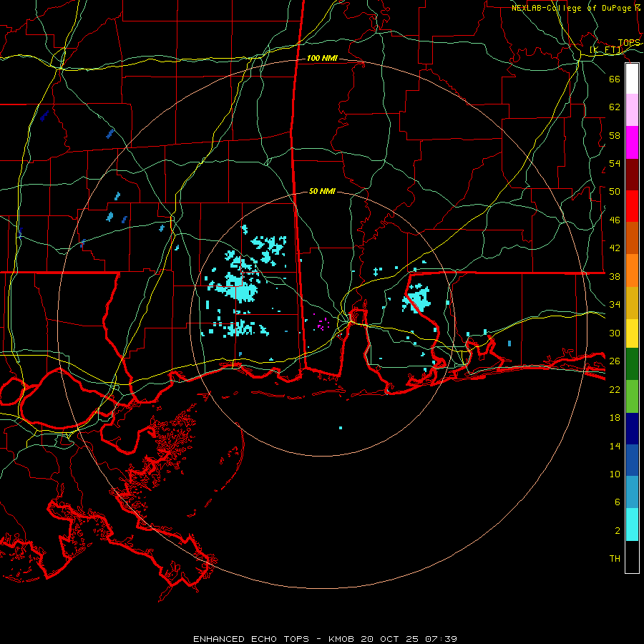The height and width of the screenshot is (644, 644).
Task: Click the legend value '38'
Action: pos(615,276)
